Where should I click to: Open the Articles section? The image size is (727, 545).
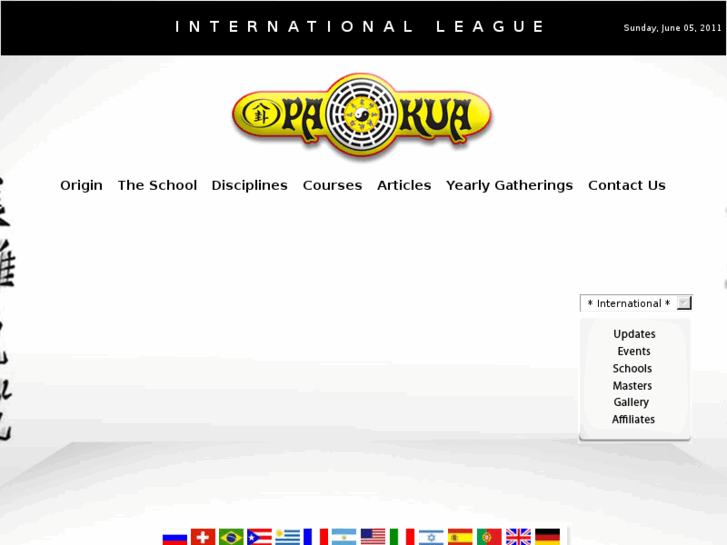click(404, 185)
